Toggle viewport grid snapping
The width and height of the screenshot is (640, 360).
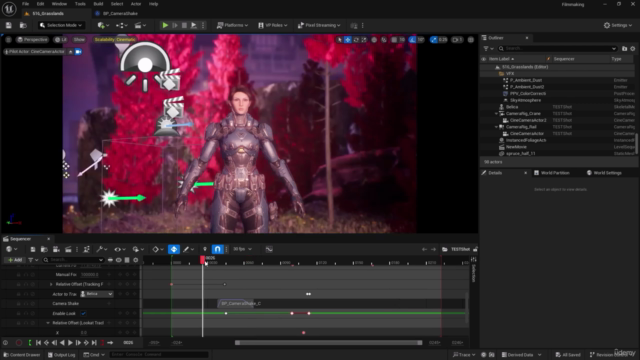[x=394, y=40]
